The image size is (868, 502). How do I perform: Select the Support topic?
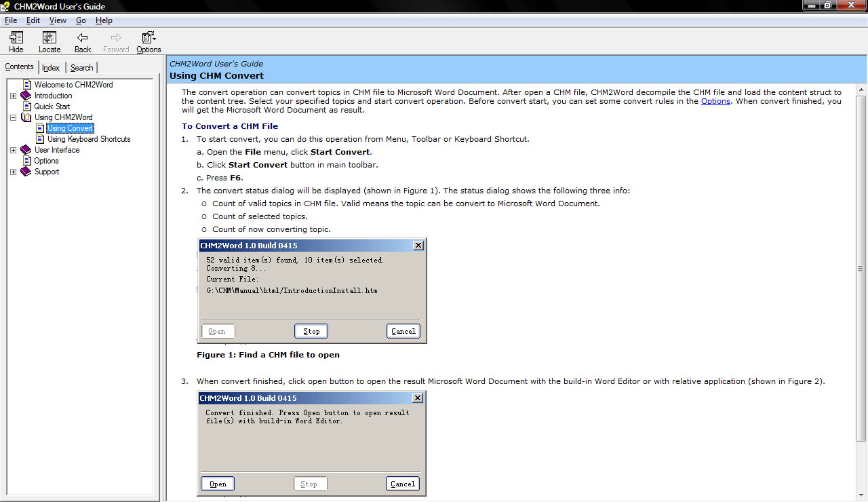47,172
